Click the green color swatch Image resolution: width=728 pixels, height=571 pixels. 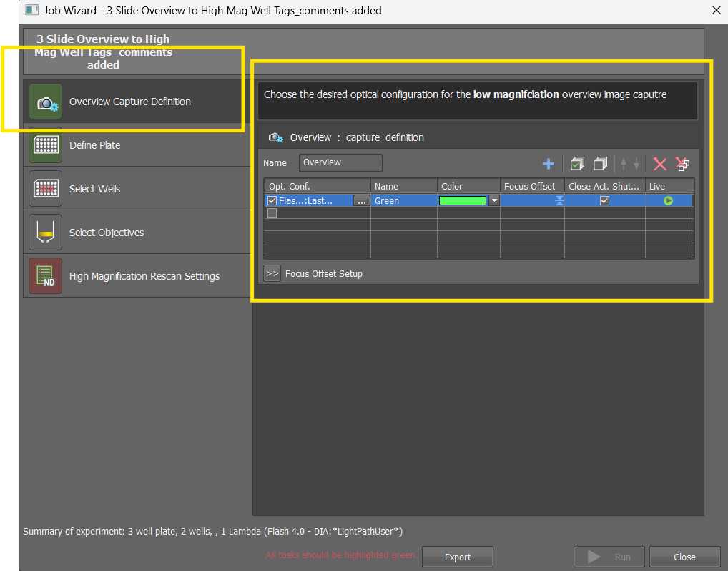coord(462,201)
